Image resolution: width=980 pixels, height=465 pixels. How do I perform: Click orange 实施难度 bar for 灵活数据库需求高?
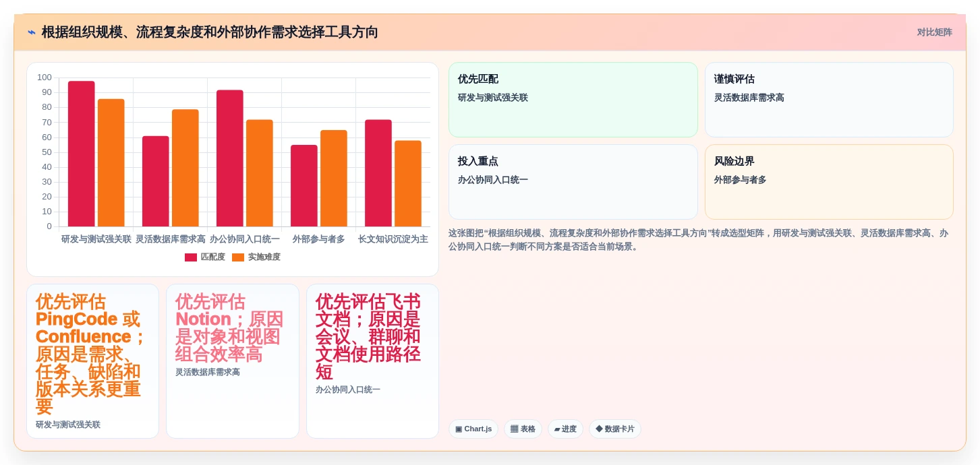coord(185,168)
